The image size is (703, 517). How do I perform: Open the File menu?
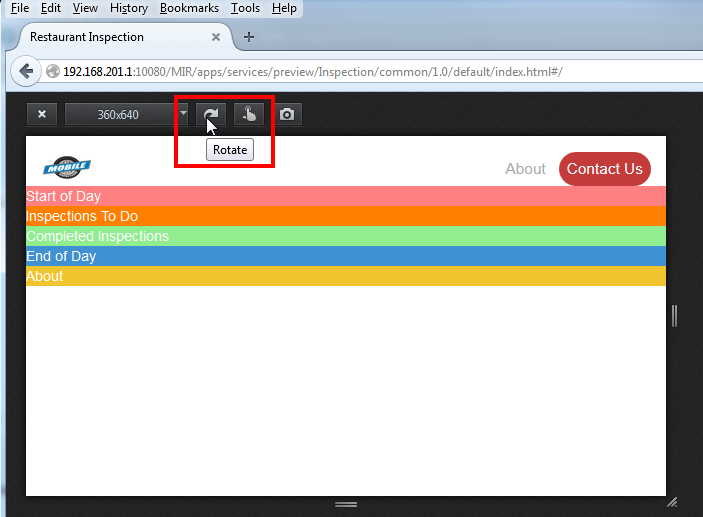pos(20,8)
